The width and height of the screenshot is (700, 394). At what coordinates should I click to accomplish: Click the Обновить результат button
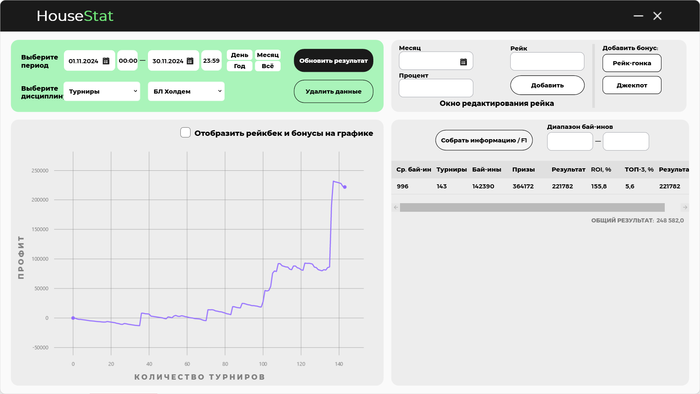click(333, 61)
